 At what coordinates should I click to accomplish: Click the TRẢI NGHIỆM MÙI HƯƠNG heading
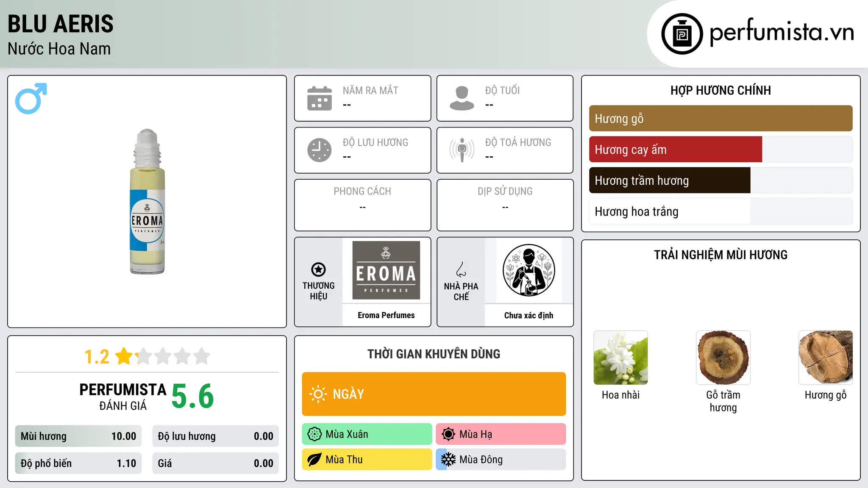point(721,255)
